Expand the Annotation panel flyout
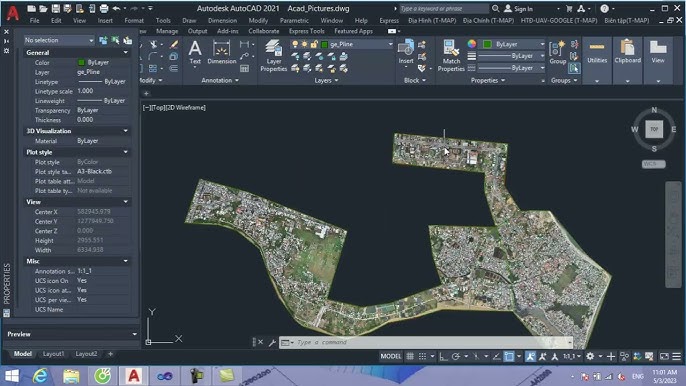This screenshot has width=686, height=386. [220, 81]
